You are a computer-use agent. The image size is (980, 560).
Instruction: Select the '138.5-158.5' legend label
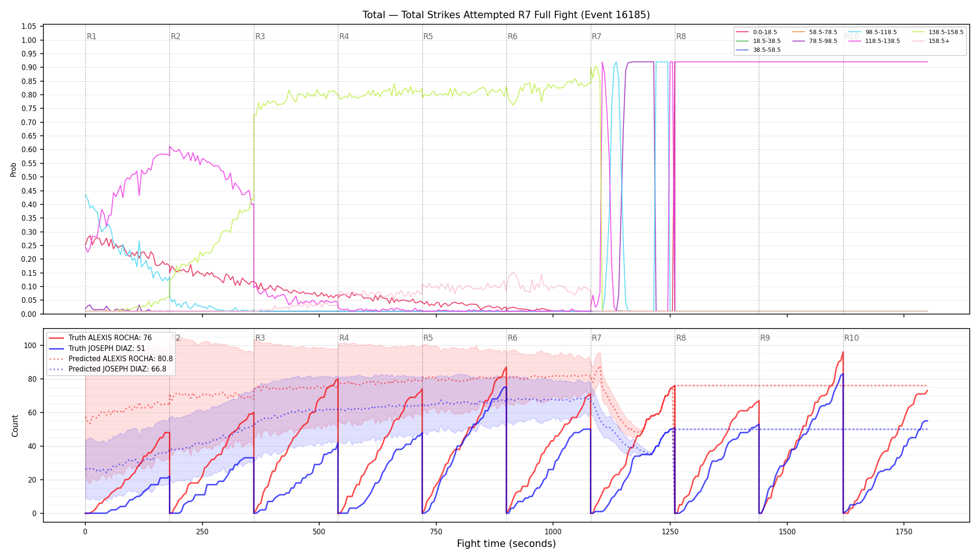tap(946, 32)
